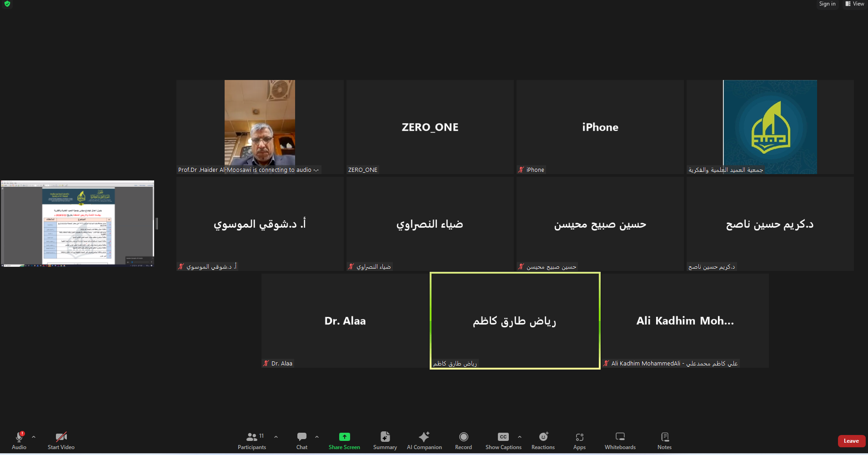Screen dimensions: 868x455
Task: Enable Show Captions
Action: [503, 437]
